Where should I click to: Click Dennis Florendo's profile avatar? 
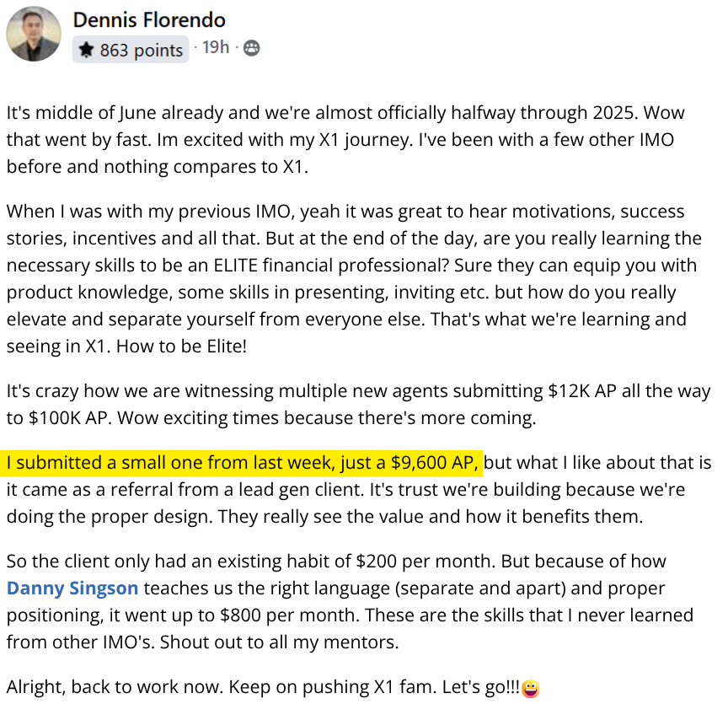pyautogui.click(x=34, y=34)
